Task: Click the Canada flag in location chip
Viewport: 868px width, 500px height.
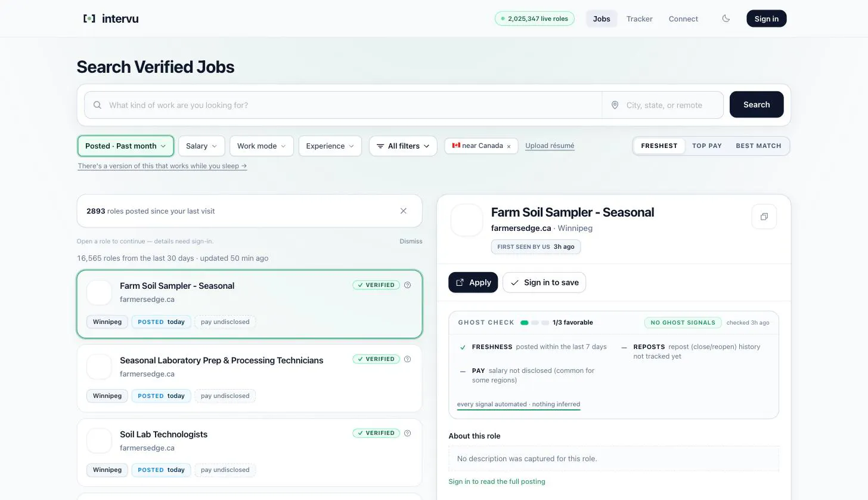Action: click(x=456, y=146)
